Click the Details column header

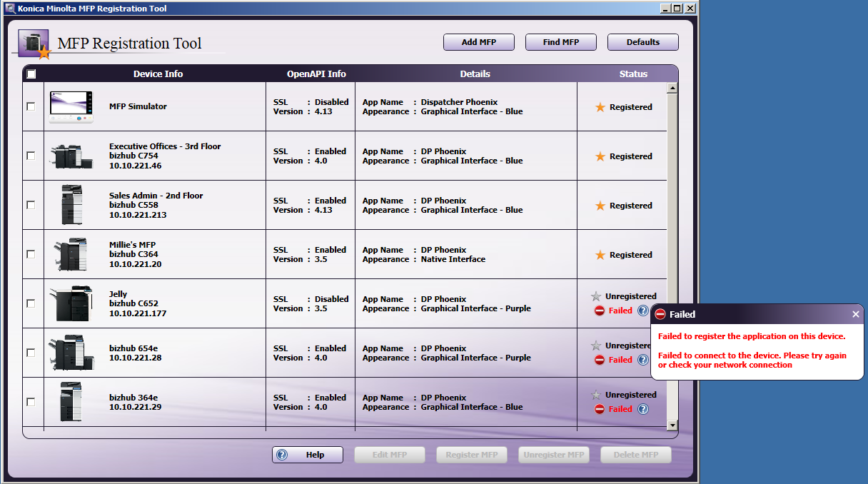[475, 74]
